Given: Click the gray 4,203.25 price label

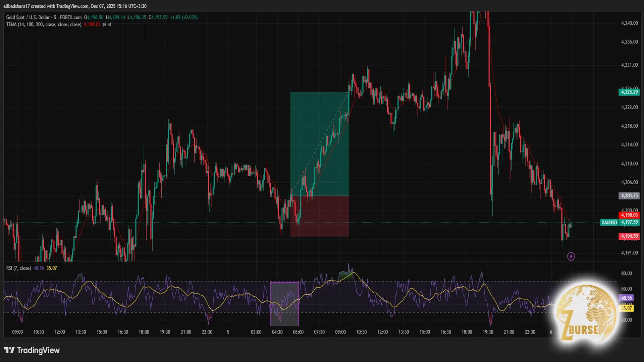Looking at the screenshot, I should (x=629, y=195).
